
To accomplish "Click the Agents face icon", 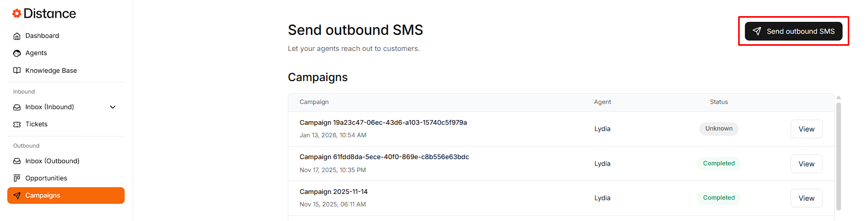I will [17, 53].
